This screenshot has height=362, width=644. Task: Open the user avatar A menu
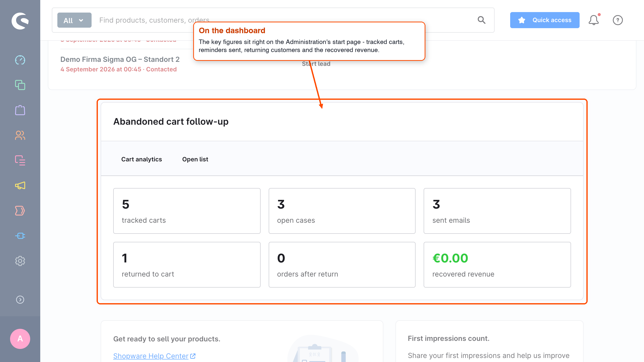(20, 339)
